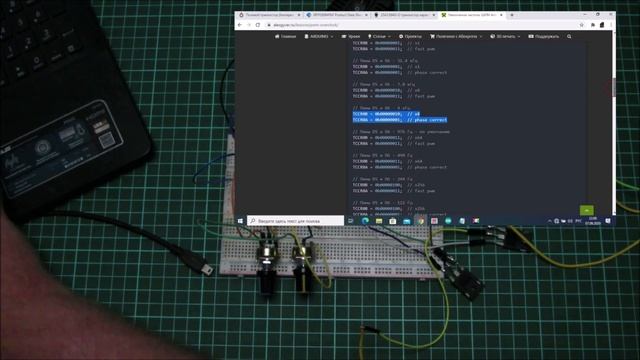The image size is (640, 360).
Task: Click the page vertical scrollbar thumb
Action: 613,87
